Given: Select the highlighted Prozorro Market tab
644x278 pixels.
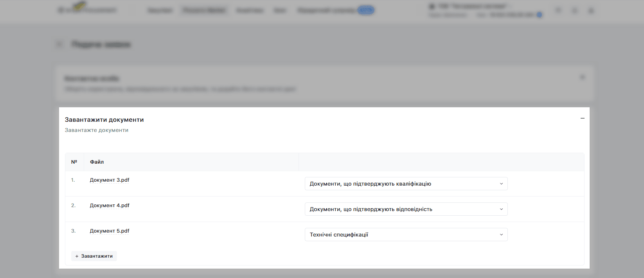Looking at the screenshot, I should (205, 10).
